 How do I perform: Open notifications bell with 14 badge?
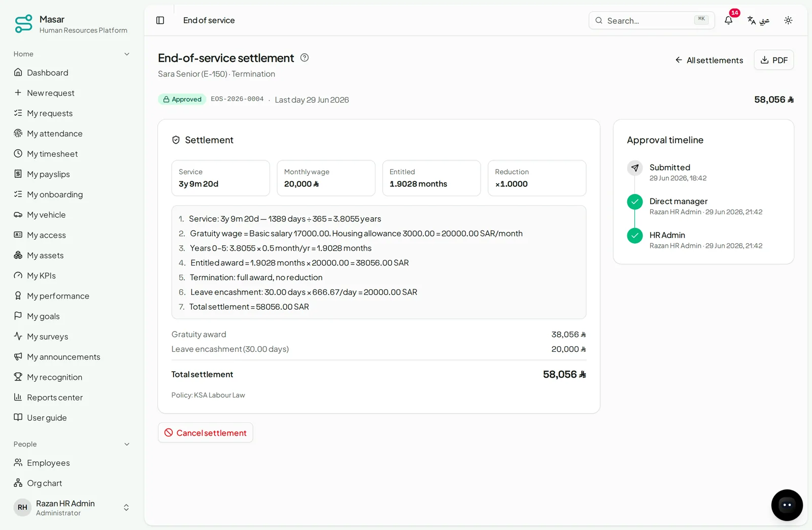[x=729, y=20]
